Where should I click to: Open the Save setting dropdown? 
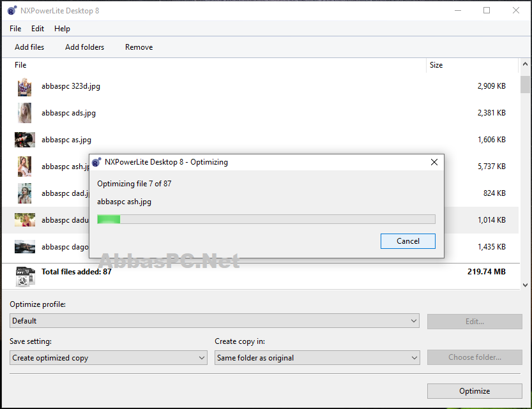pyautogui.click(x=109, y=358)
